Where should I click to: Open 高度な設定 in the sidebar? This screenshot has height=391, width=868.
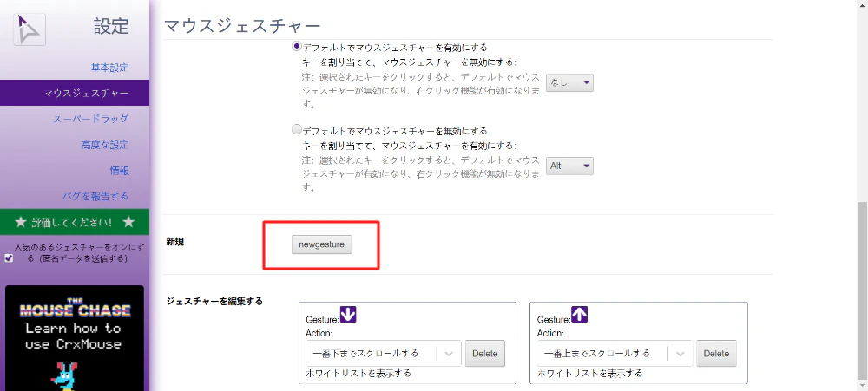[105, 145]
